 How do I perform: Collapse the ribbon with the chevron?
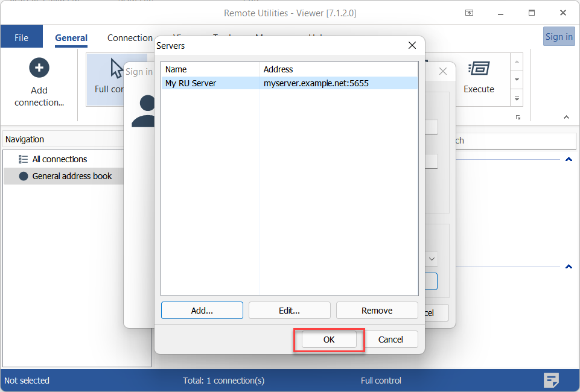pos(566,118)
